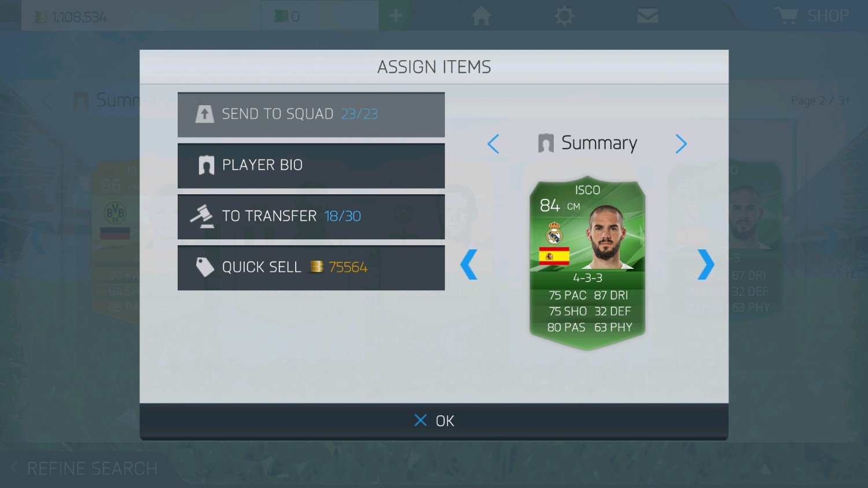Click the home icon in top bar
The image size is (868, 488).
481,16
